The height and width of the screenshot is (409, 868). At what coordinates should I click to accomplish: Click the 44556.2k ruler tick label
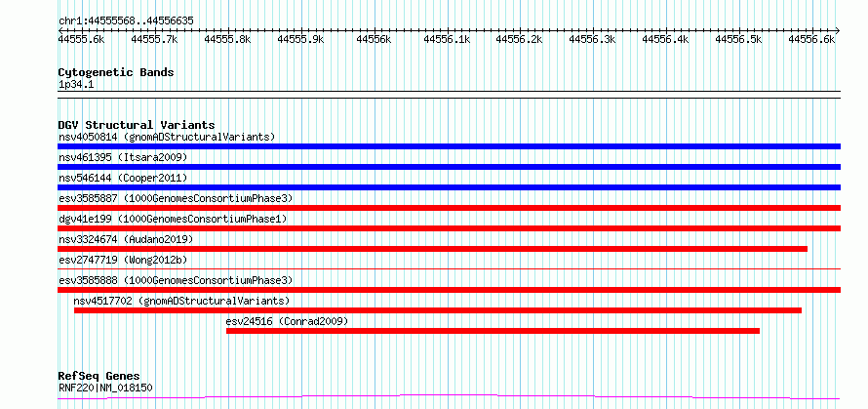519,39
